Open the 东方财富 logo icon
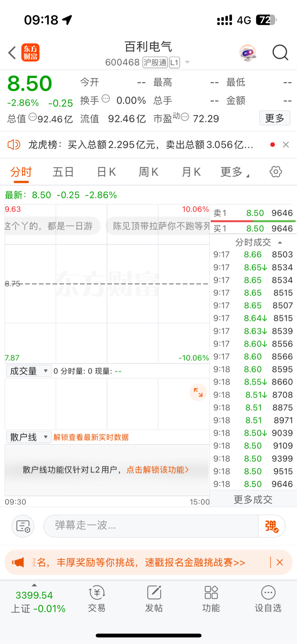297x644 pixels. click(31, 53)
